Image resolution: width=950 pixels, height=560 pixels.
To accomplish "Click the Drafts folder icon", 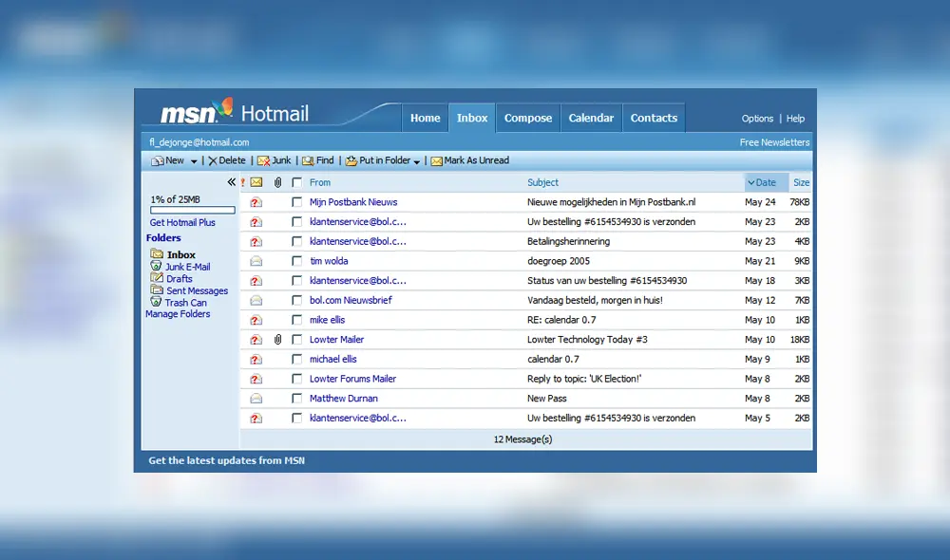I will click(x=156, y=279).
